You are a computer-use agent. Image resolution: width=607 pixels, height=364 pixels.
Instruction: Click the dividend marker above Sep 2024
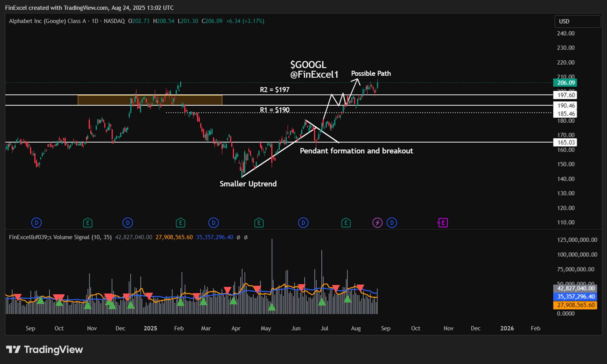click(x=36, y=223)
